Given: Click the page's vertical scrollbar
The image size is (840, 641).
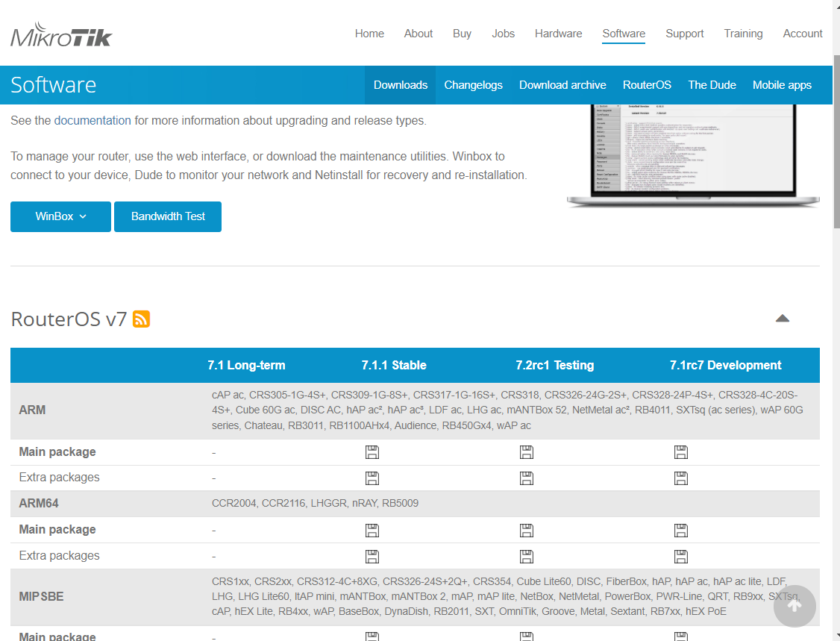Looking at the screenshot, I should tap(835, 149).
